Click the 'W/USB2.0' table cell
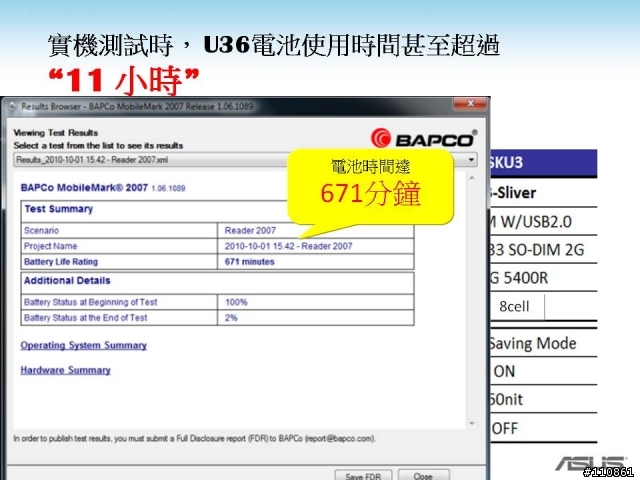 (x=544, y=221)
